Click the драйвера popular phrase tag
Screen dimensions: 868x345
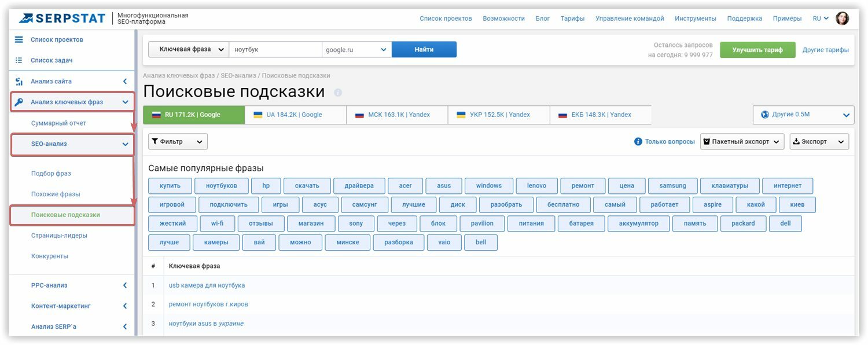tap(359, 186)
